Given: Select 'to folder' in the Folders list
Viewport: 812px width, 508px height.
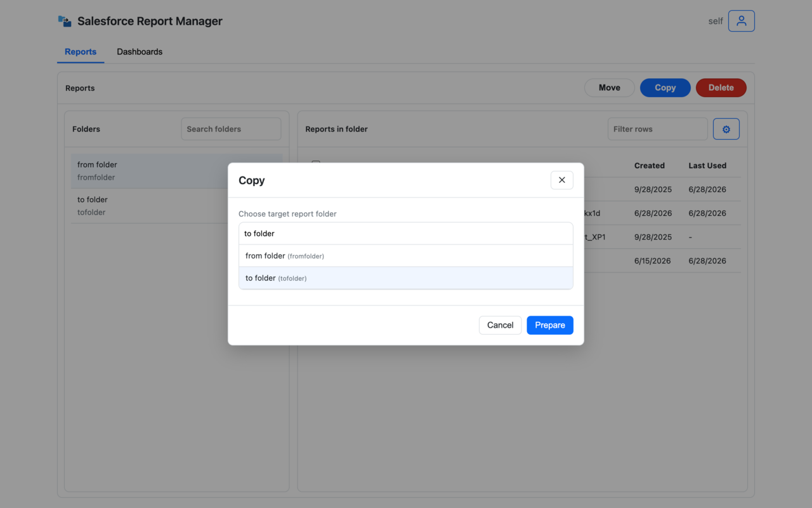Looking at the screenshot, I should 176,206.
